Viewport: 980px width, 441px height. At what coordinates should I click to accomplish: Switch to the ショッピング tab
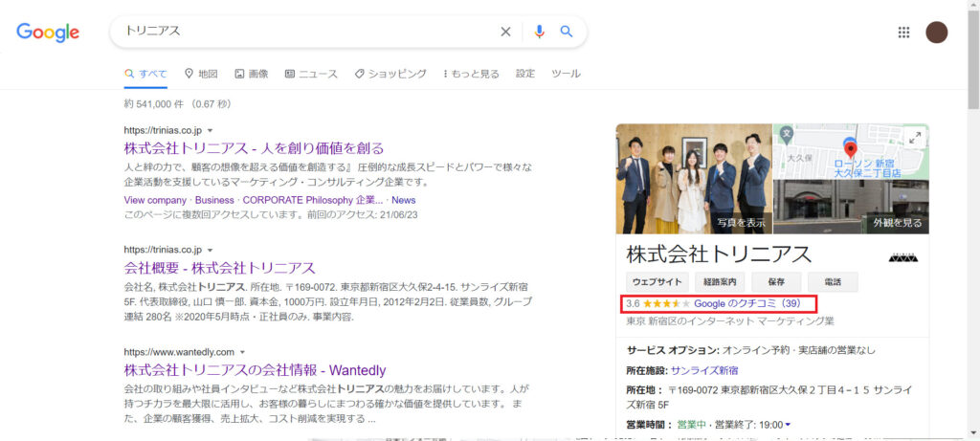pos(390,74)
